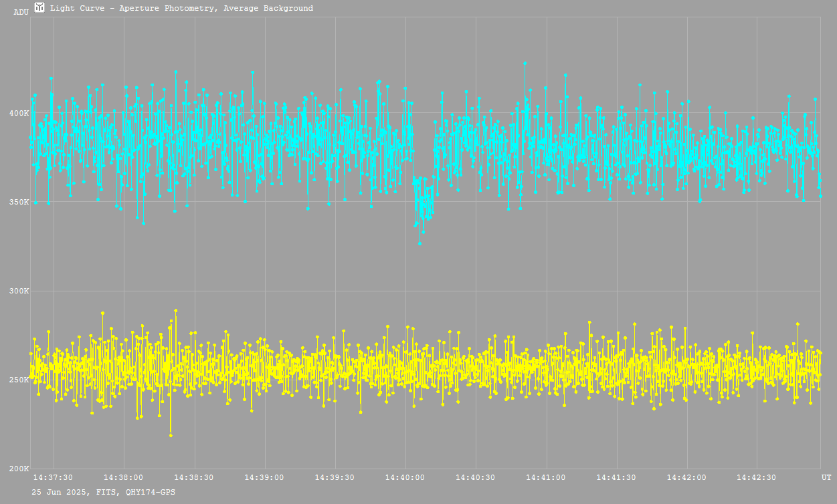Select the 14:38:30 time tick label
This screenshot has height=504, width=837.
pyautogui.click(x=193, y=478)
